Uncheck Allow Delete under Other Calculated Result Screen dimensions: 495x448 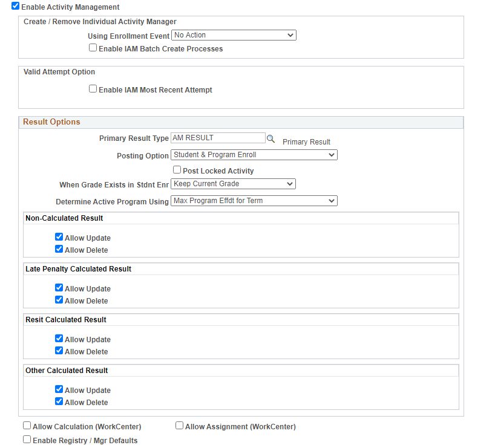click(x=59, y=401)
